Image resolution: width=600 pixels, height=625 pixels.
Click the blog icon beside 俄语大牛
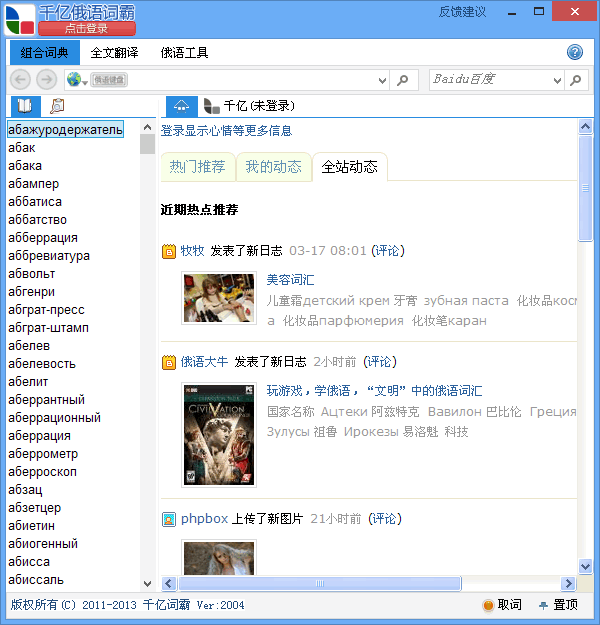coord(169,362)
